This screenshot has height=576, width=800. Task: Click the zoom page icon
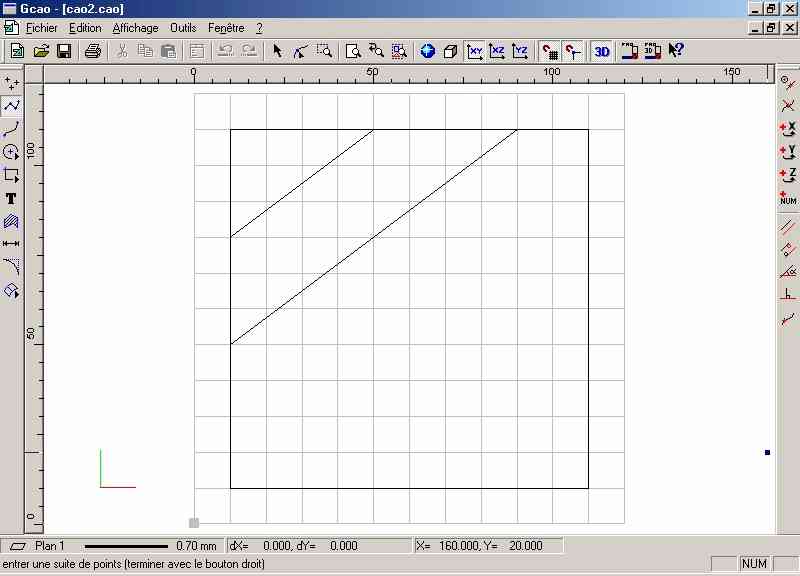(353, 51)
